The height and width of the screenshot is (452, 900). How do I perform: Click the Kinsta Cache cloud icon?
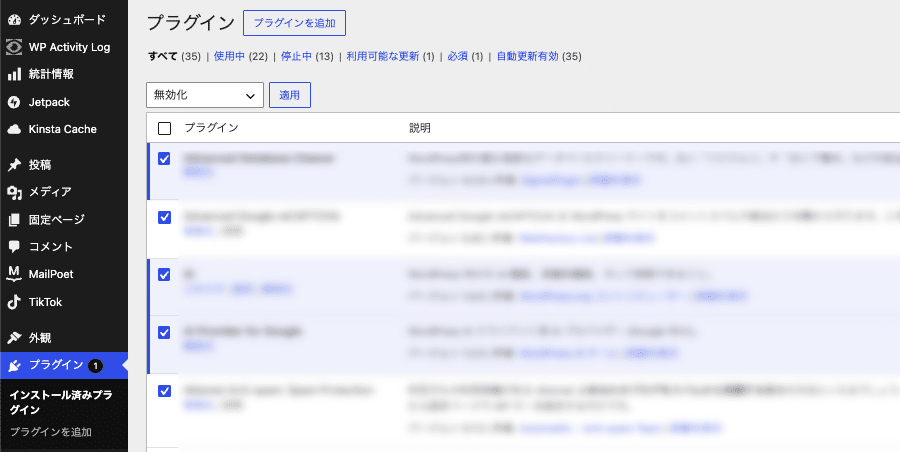click(x=14, y=129)
